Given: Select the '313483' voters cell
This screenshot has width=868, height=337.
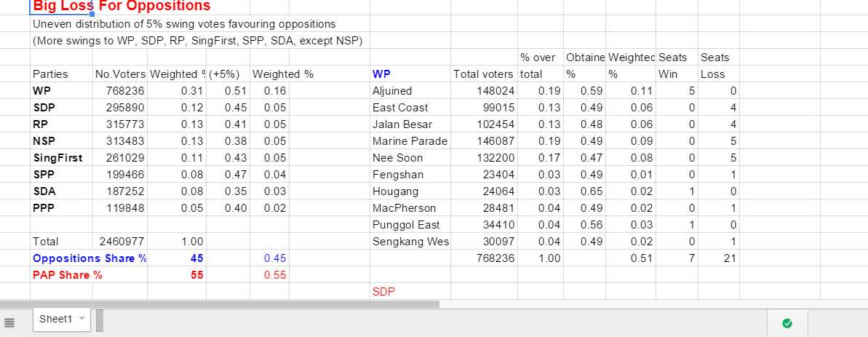Looking at the screenshot, I should pyautogui.click(x=120, y=140).
